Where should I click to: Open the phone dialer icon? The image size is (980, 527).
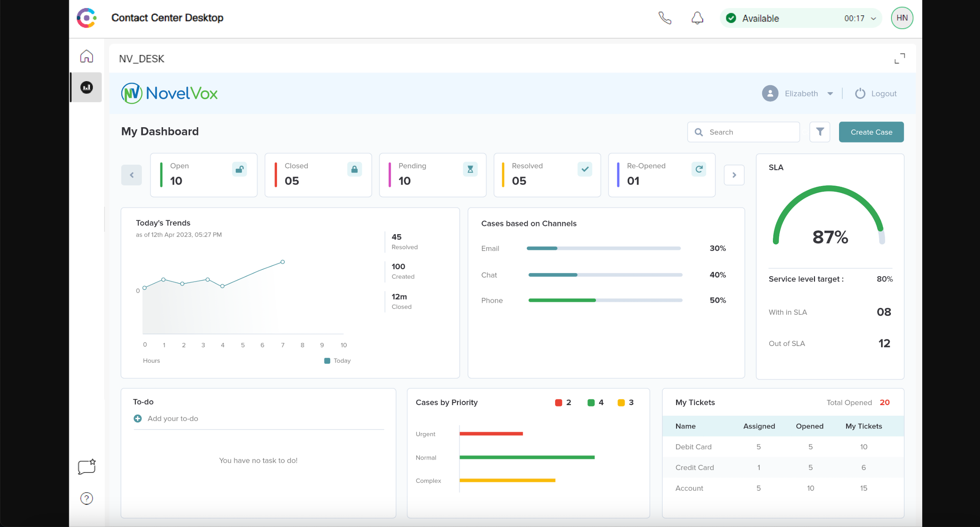pyautogui.click(x=665, y=18)
